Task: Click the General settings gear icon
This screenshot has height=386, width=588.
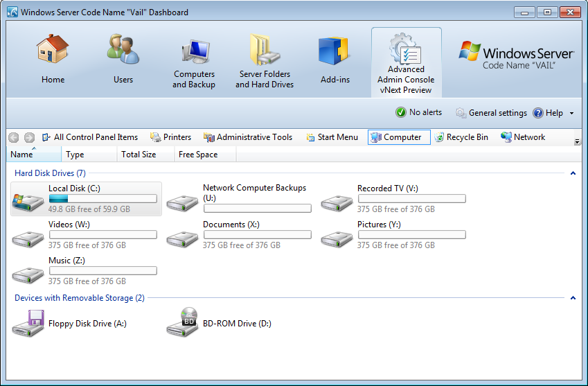Action: (x=461, y=112)
